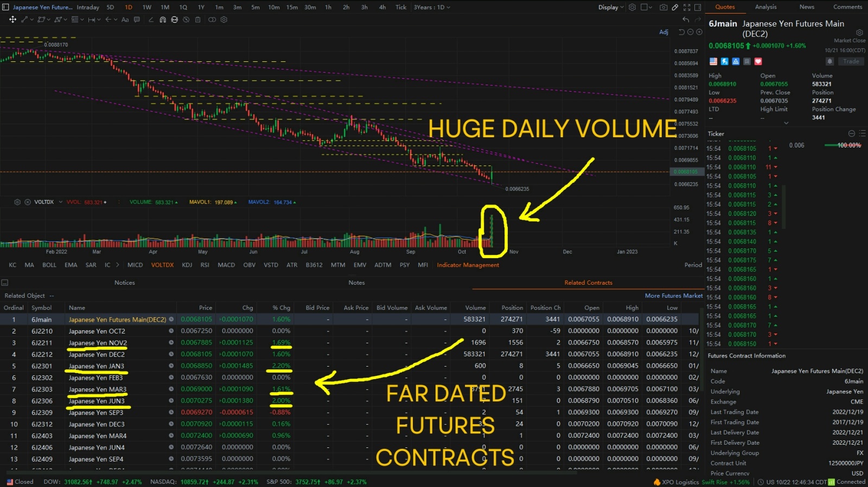Open the Related Contracts tab
The width and height of the screenshot is (868, 487).
click(588, 283)
